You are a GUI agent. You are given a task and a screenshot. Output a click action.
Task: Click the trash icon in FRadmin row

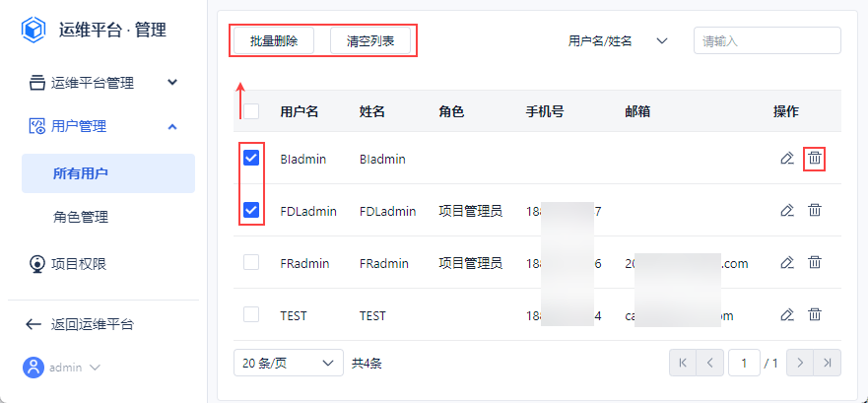815,263
